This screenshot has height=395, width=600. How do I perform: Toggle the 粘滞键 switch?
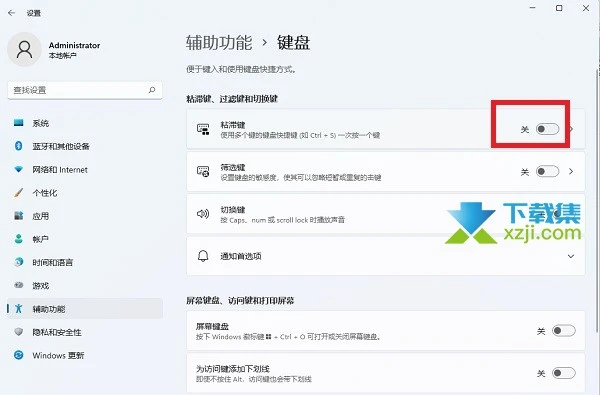547,129
